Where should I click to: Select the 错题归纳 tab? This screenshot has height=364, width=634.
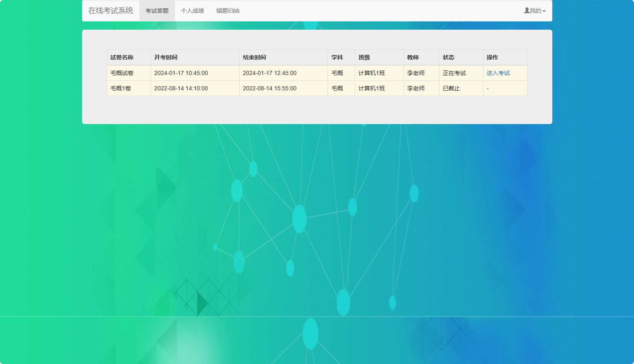[227, 10]
